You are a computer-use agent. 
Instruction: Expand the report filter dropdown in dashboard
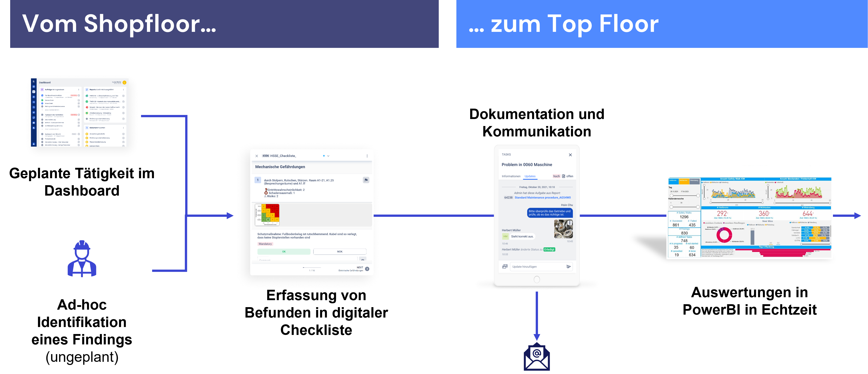(123, 90)
